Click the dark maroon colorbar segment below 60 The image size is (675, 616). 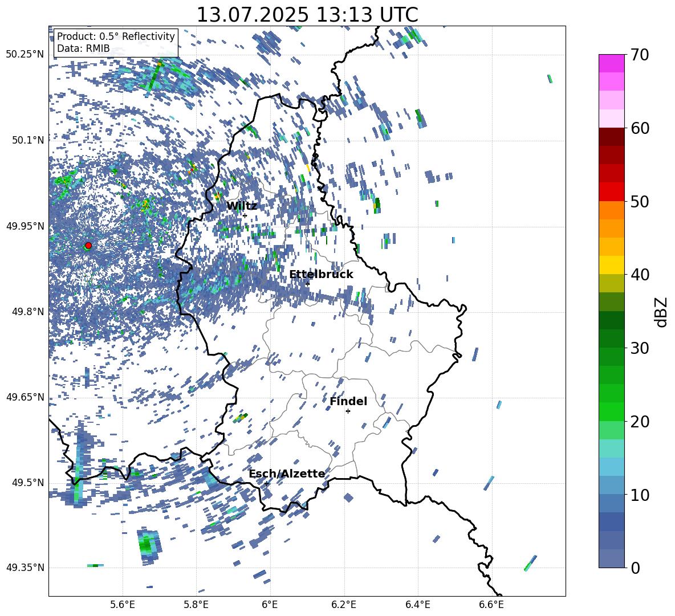click(611, 137)
